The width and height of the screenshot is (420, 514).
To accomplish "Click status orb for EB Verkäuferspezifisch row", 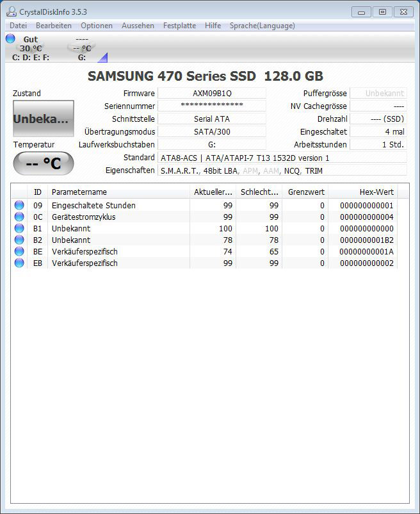I will [19, 263].
